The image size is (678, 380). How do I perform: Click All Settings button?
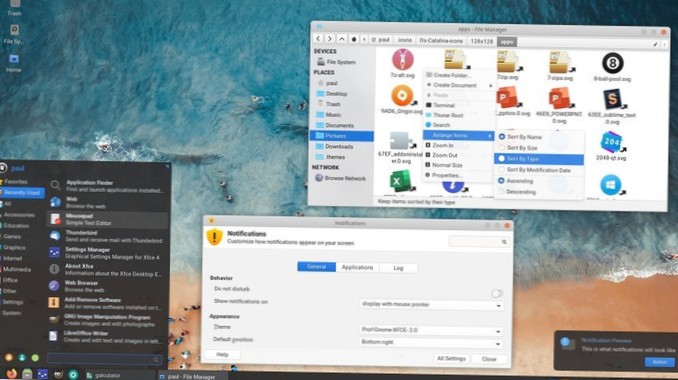click(451, 358)
